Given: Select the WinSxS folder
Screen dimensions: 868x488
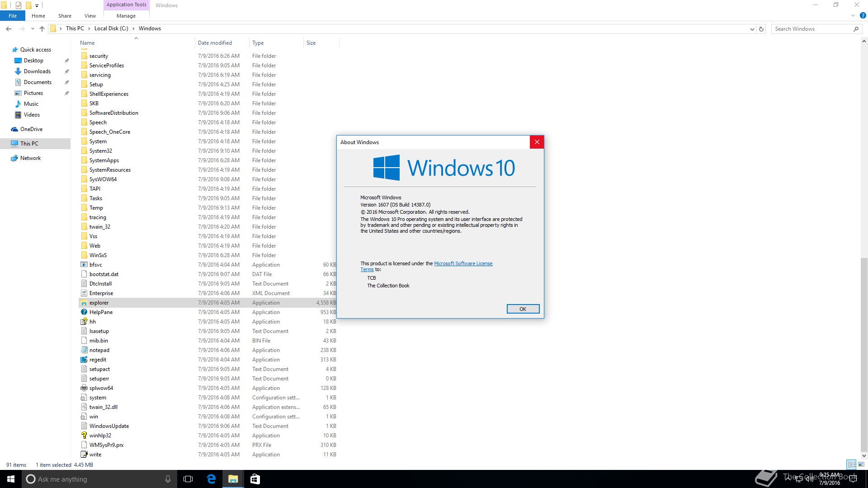Looking at the screenshot, I should [x=98, y=255].
